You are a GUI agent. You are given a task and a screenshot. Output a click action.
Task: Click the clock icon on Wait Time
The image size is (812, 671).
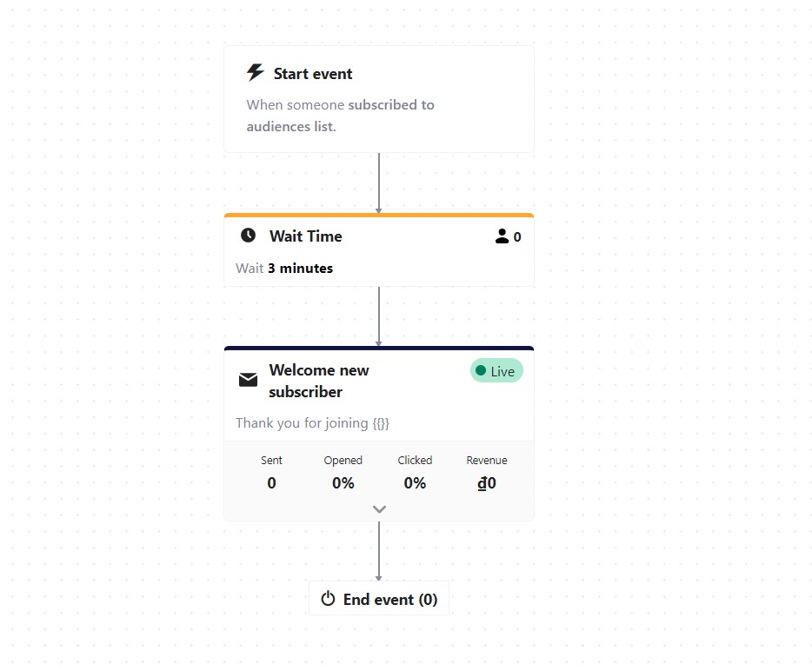click(249, 236)
